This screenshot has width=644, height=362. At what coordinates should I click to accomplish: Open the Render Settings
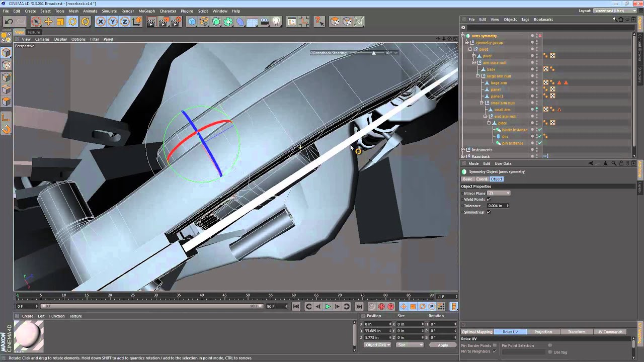176,22
